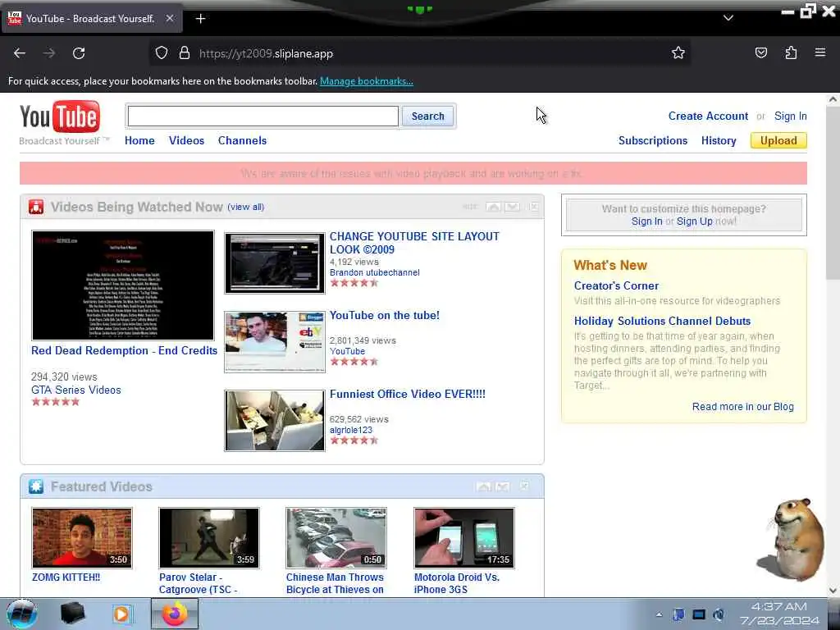The height and width of the screenshot is (630, 840).
Task: Click the Featured Videos module icon
Action: 36,486
